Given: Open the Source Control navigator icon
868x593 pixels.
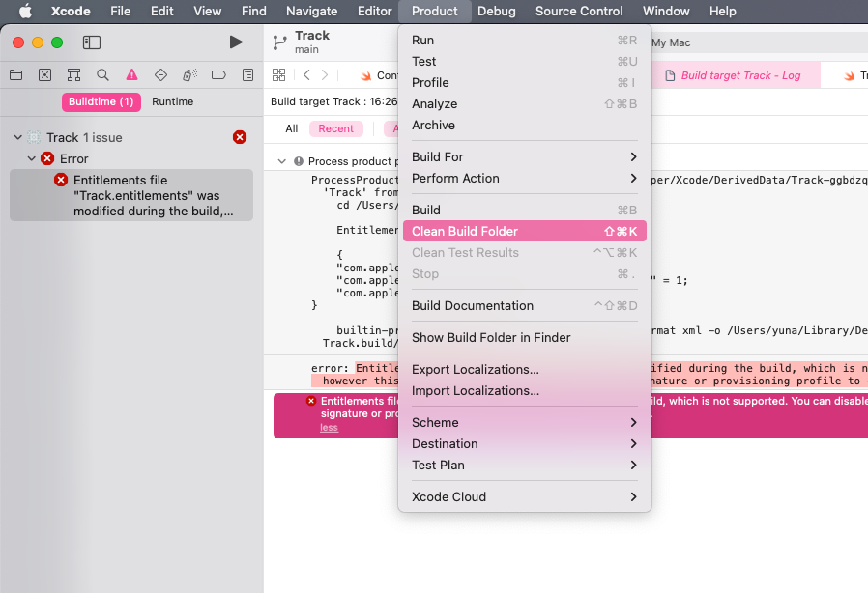Looking at the screenshot, I should coord(44,75).
